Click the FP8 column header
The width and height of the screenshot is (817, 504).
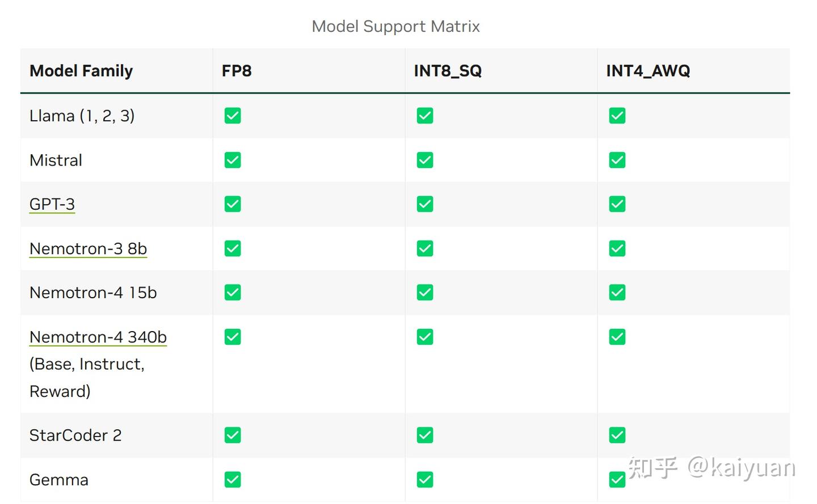(x=237, y=71)
